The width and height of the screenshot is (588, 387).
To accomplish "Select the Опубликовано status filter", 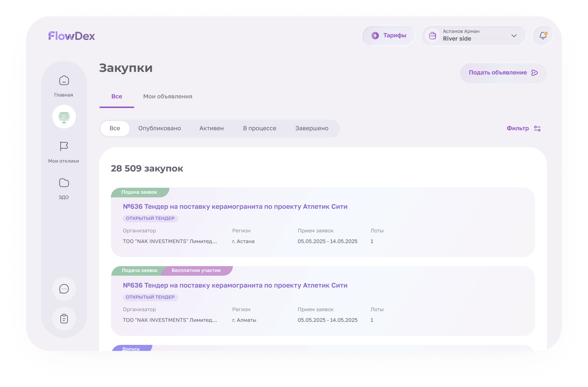I will pyautogui.click(x=160, y=128).
